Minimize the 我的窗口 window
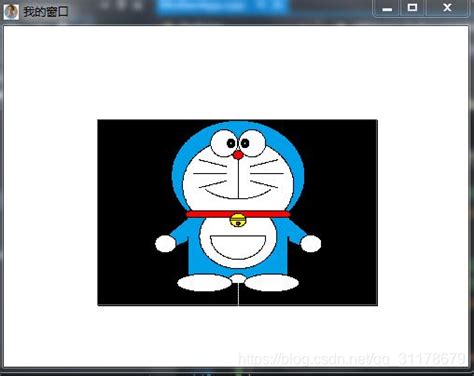 387,8
